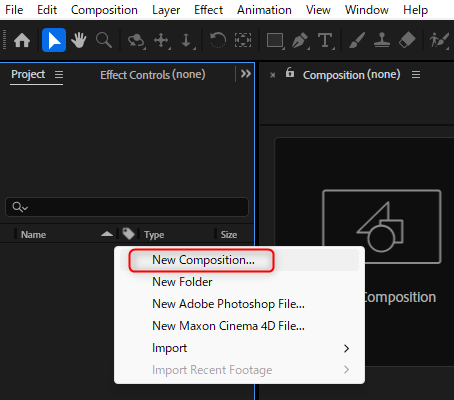Screen dimensions: 454x400
Task: Select the Rotation tool
Action: [x=218, y=40]
